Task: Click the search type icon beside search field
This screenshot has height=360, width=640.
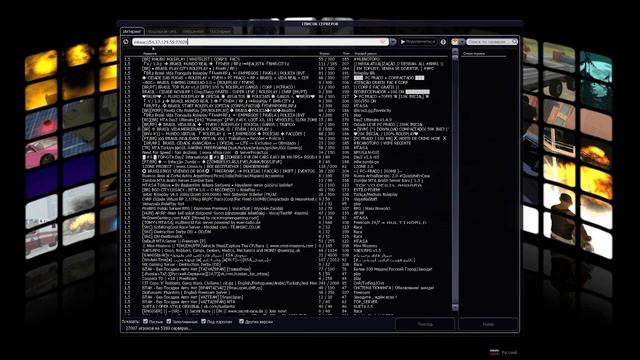Action: click(455, 42)
